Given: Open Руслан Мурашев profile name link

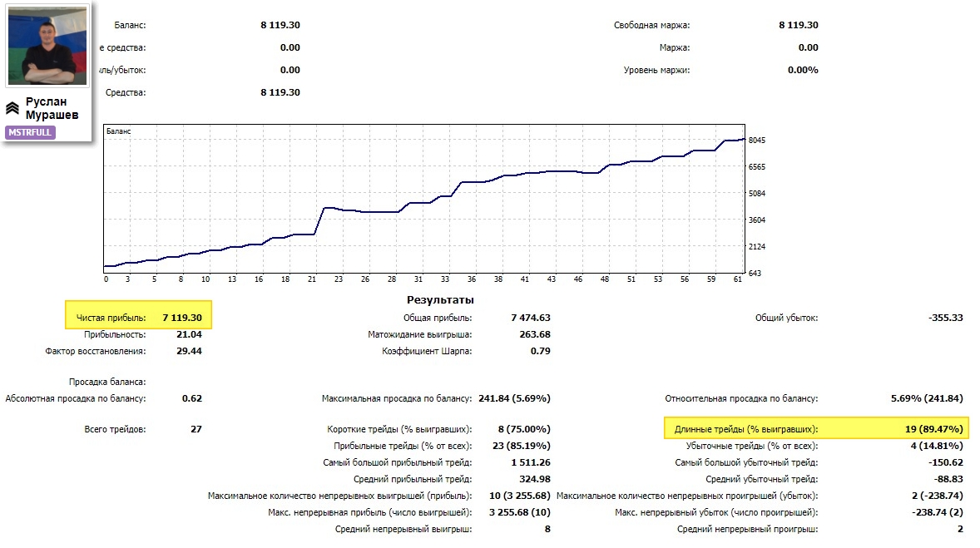Looking at the screenshot, I should click(52, 108).
